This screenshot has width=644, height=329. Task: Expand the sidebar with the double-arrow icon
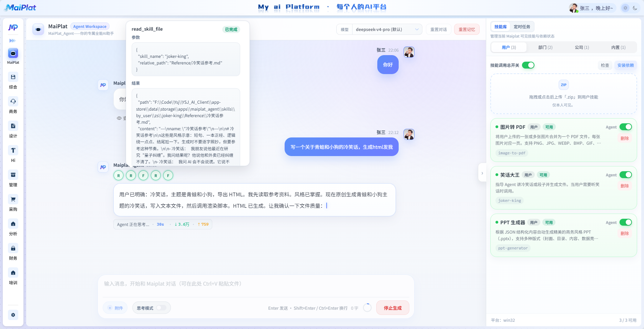[x=13, y=41]
